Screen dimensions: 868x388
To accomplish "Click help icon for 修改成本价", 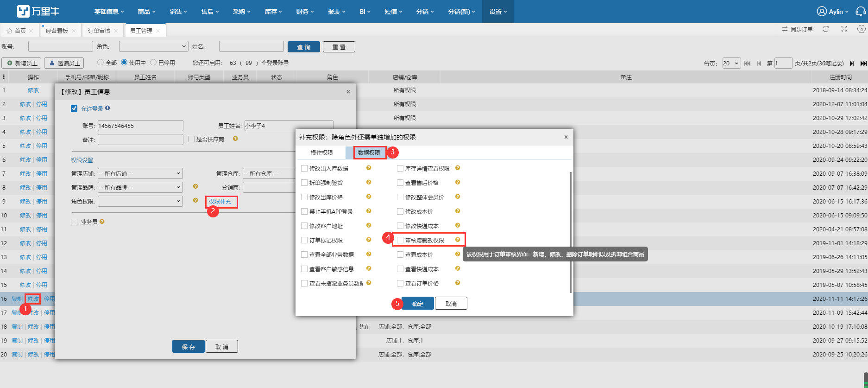I will tap(458, 211).
